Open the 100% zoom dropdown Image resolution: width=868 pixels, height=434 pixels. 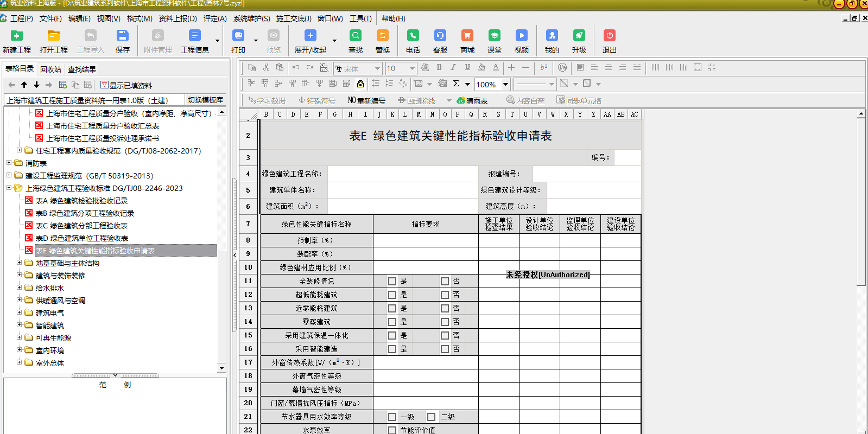(505, 84)
